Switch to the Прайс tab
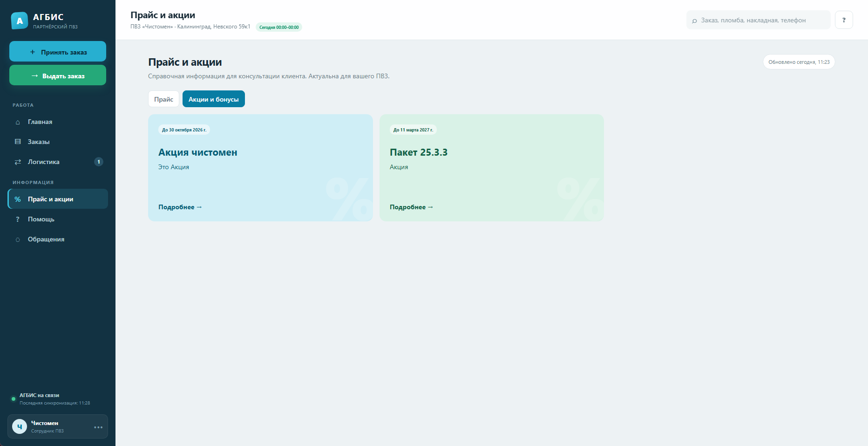The image size is (868, 446). tap(163, 99)
